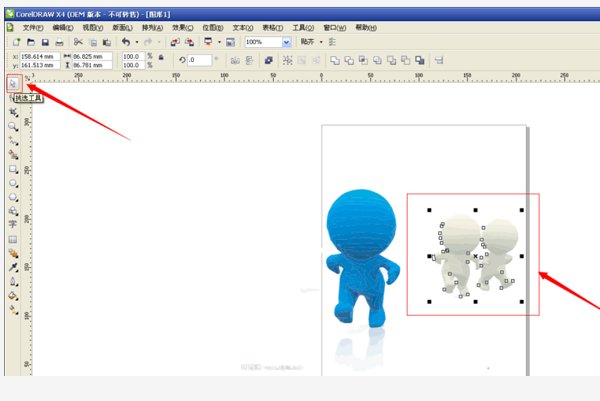Image resolution: width=600 pixels, height=401 pixels.
Task: Select the Interactive Blend tool
Action: [13, 253]
